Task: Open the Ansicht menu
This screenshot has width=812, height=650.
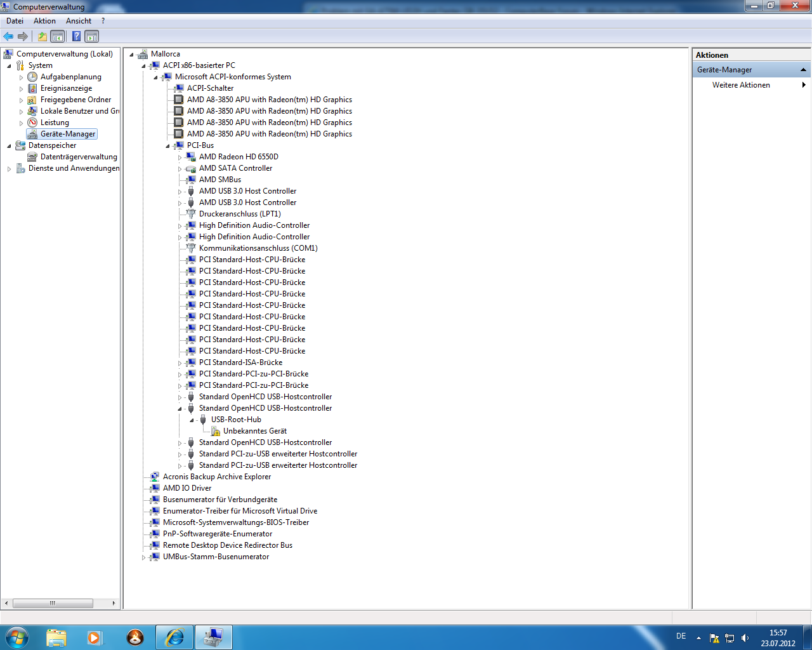Action: [79, 21]
